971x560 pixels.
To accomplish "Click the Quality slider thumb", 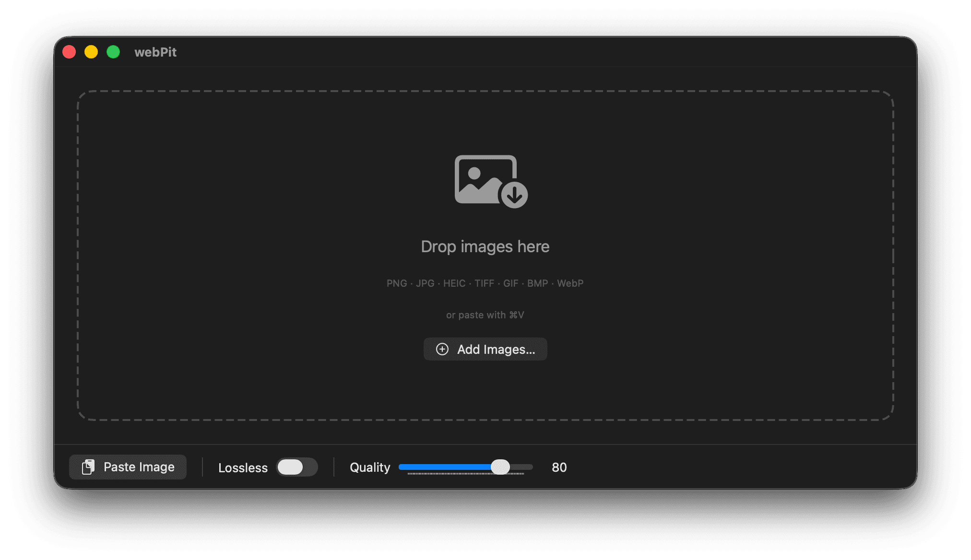I will (500, 467).
